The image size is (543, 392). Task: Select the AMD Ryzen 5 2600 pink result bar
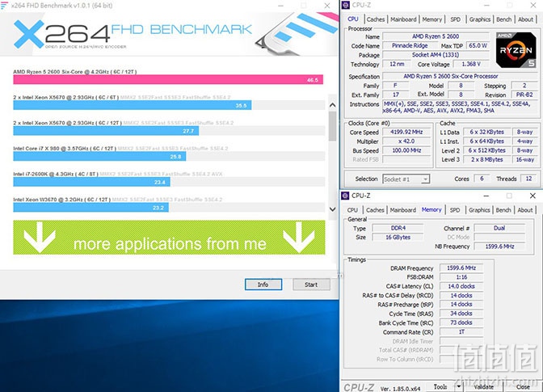(x=168, y=80)
